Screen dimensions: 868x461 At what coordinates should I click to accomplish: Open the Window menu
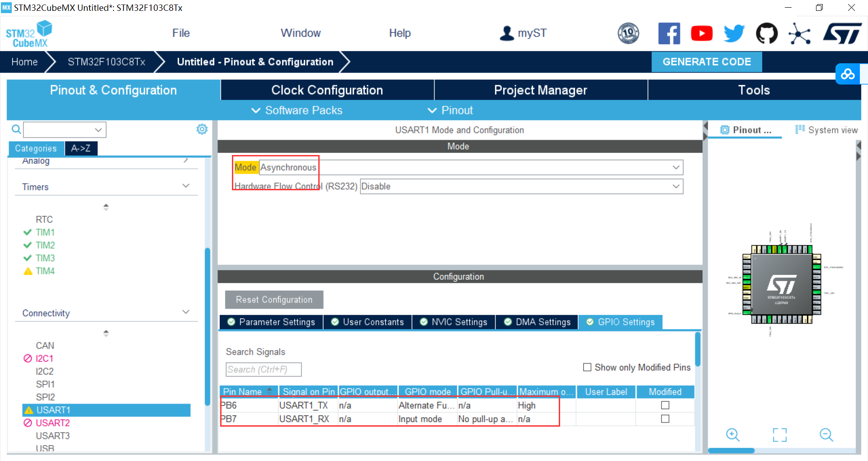[x=301, y=33]
